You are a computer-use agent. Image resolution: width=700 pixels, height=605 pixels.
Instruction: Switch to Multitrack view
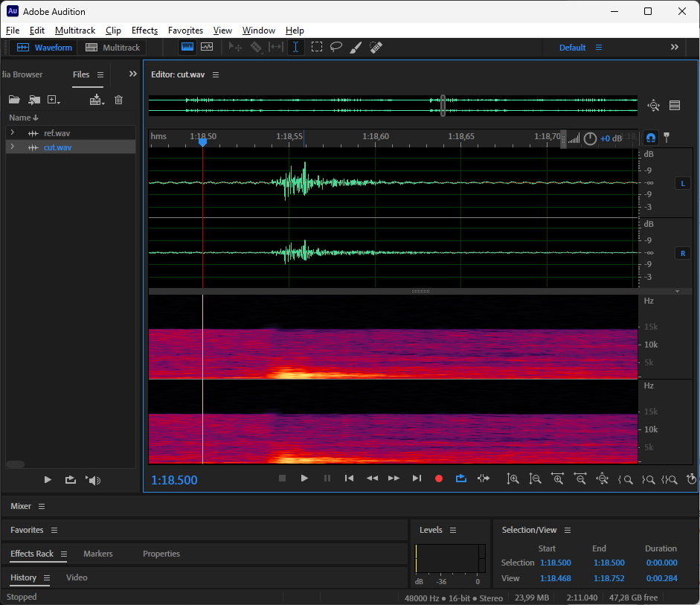(x=112, y=48)
